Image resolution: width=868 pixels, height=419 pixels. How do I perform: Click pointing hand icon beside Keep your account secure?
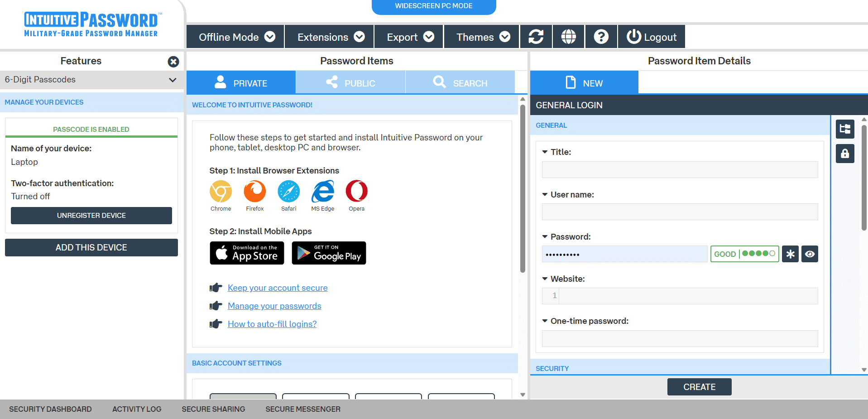tap(216, 288)
